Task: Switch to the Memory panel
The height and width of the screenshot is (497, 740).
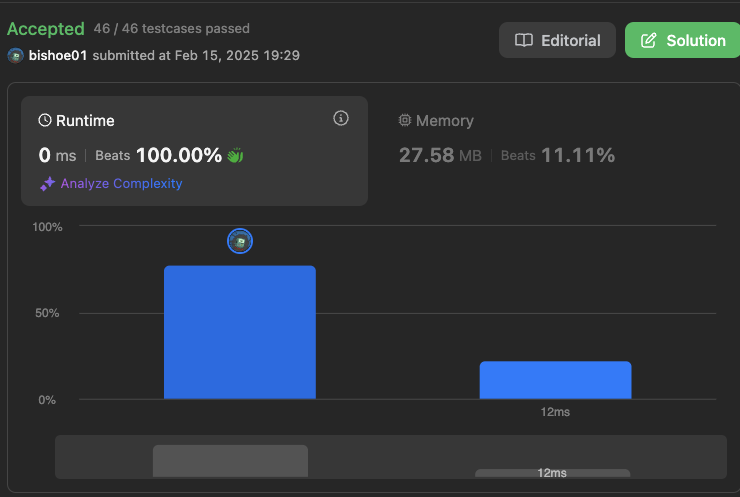Action: [507, 142]
